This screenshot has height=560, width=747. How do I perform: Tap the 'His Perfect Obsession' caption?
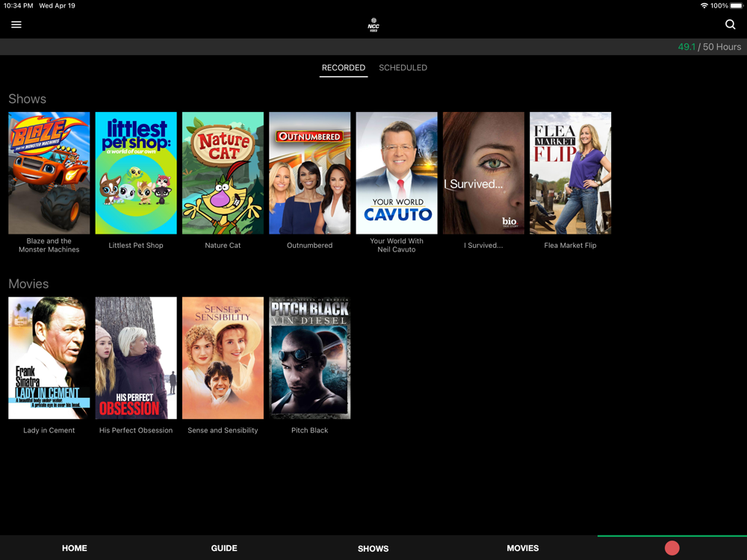click(x=136, y=430)
